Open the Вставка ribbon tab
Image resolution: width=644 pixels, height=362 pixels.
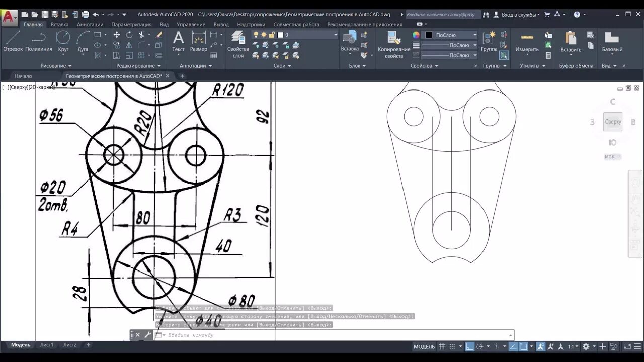(x=60, y=24)
